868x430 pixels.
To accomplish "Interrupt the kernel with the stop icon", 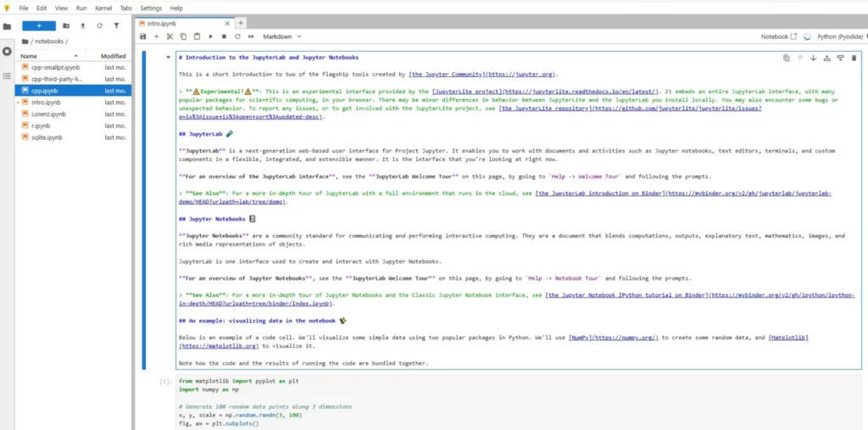I will click(224, 36).
